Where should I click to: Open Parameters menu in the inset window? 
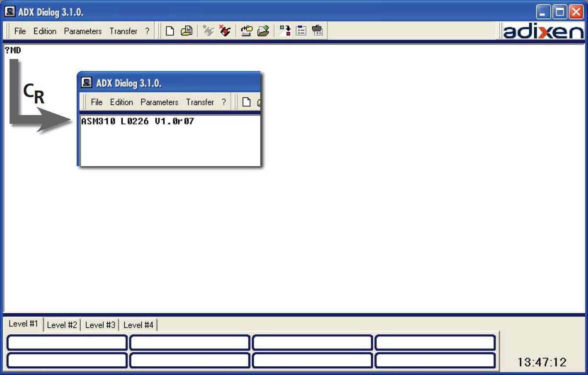click(x=159, y=102)
